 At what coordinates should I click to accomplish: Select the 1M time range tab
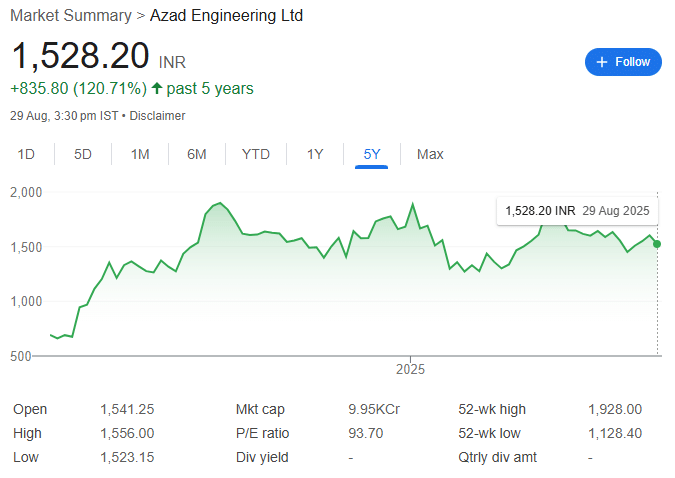pos(140,154)
